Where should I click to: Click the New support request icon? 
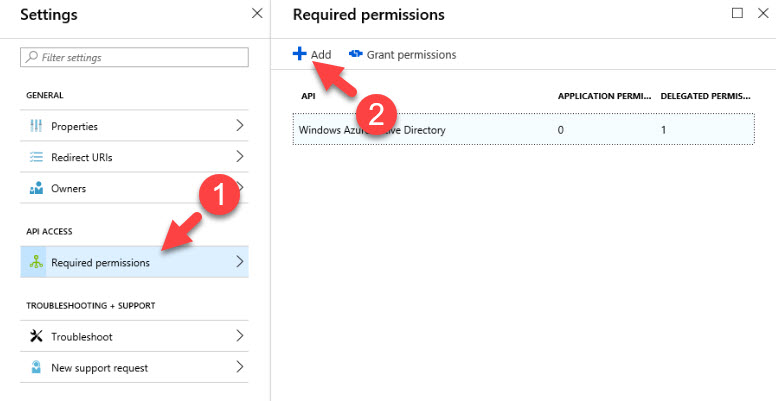(x=36, y=368)
